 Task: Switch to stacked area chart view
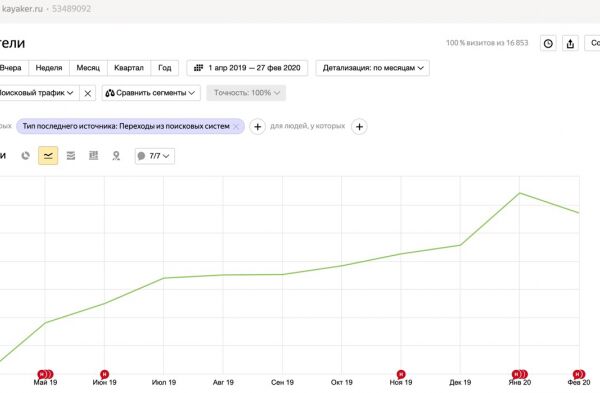click(x=71, y=156)
